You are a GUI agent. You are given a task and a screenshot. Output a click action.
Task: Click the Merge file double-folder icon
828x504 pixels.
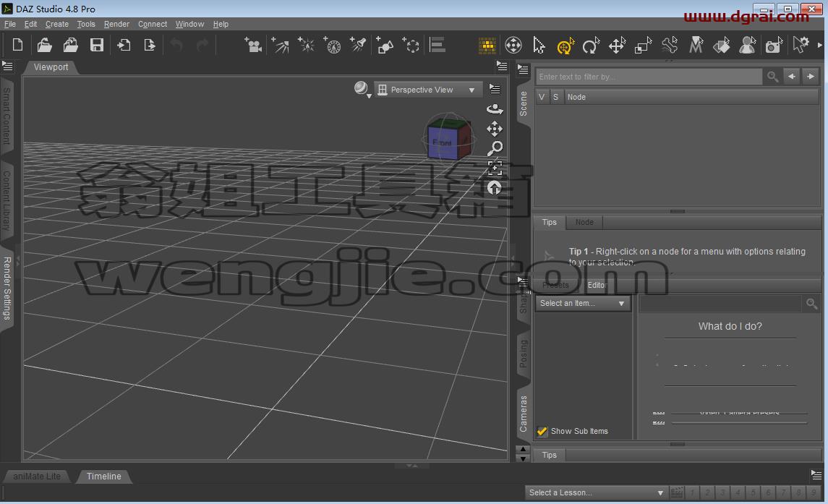click(71, 45)
